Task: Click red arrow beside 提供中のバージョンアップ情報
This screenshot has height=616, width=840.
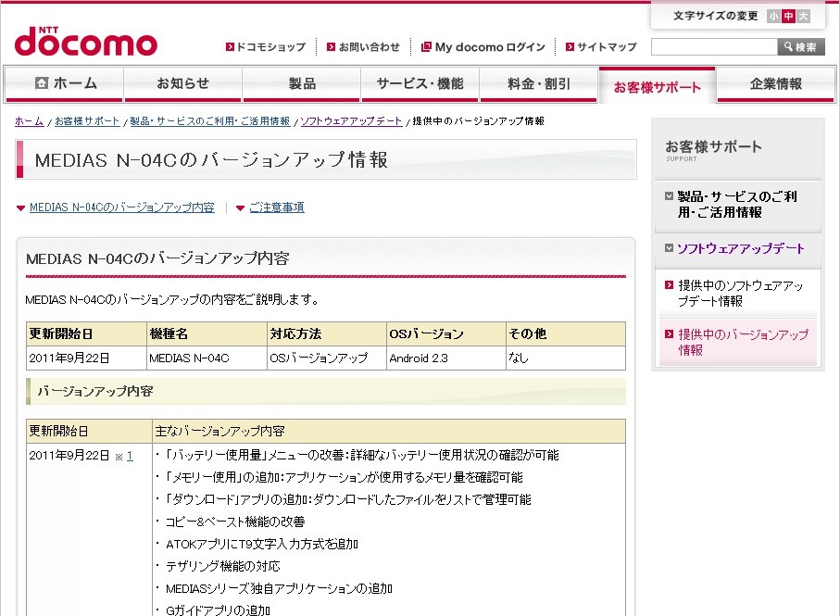Action: pyautogui.click(x=669, y=334)
